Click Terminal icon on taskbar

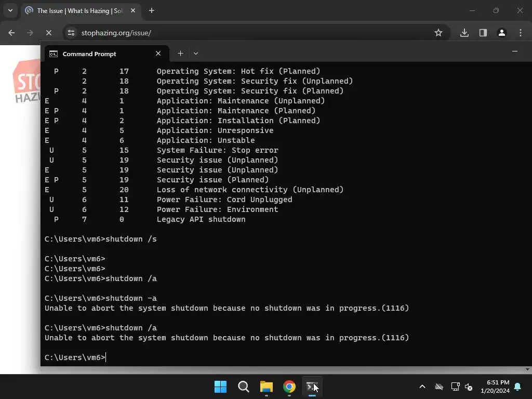tap(312, 387)
